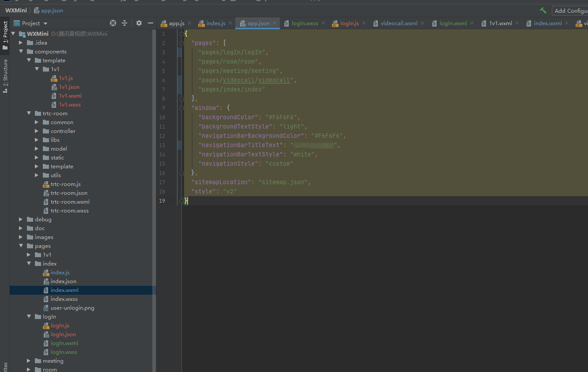Switch to the app.js tab
The width and height of the screenshot is (588, 372).
click(177, 23)
